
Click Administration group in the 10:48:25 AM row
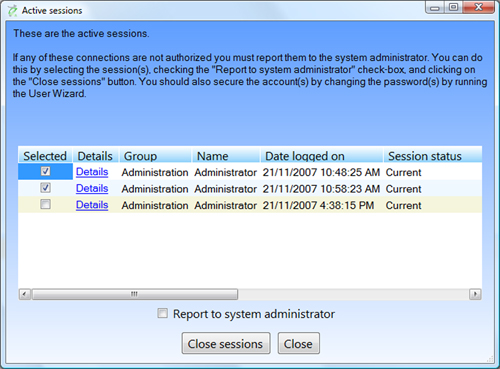155,172
